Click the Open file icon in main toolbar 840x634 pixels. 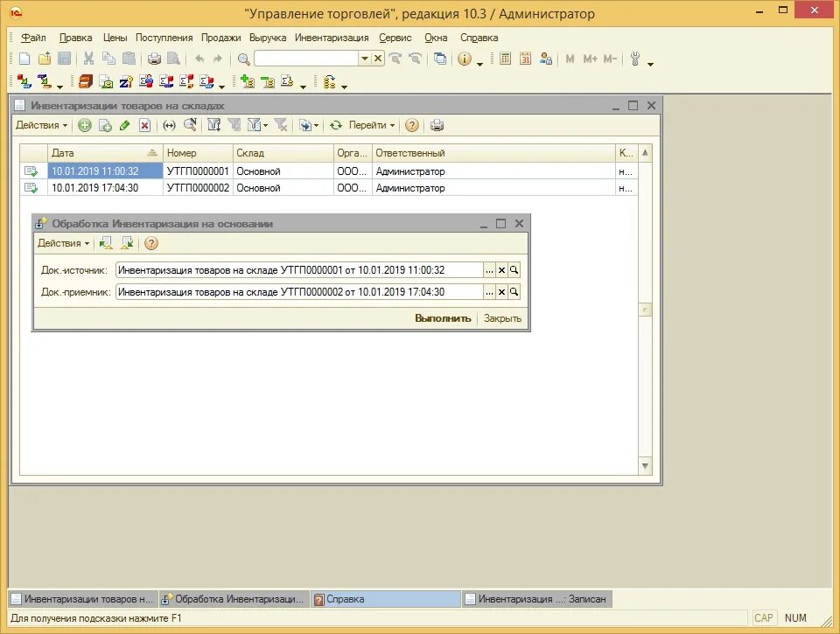point(45,59)
